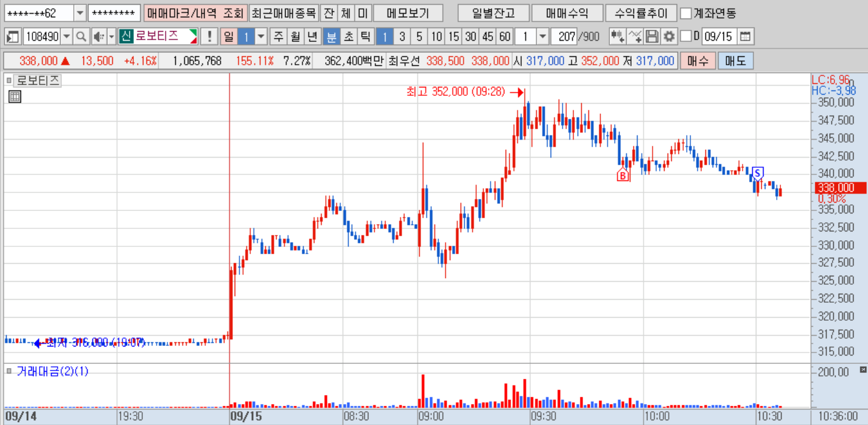Screen dimensions: 868x425
Task: Select 일 daily chart mode
Action: pyautogui.click(x=229, y=37)
